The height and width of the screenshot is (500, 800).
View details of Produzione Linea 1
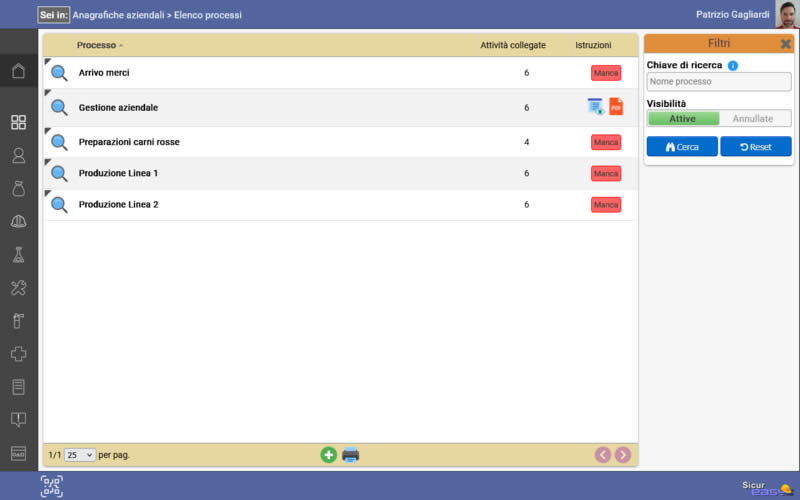point(59,173)
